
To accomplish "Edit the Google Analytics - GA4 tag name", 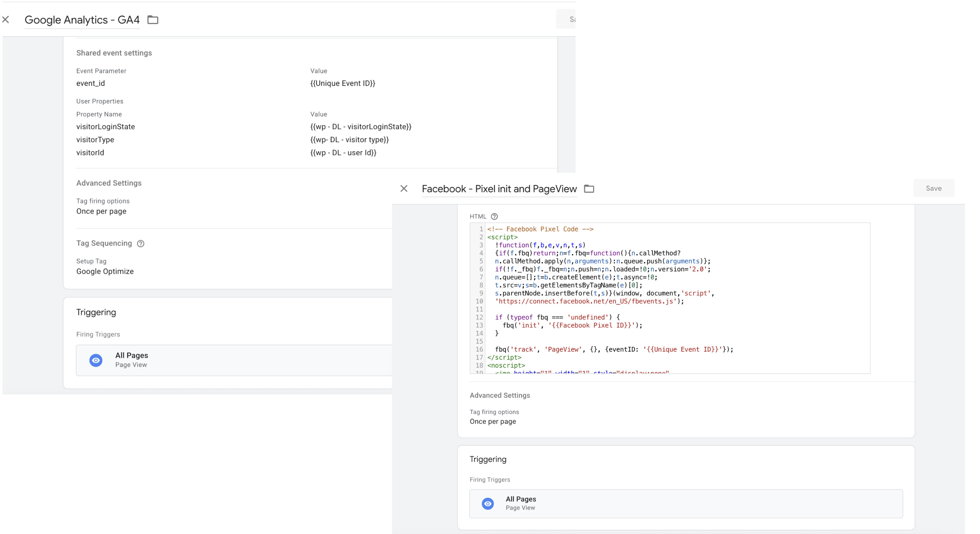I will [82, 20].
